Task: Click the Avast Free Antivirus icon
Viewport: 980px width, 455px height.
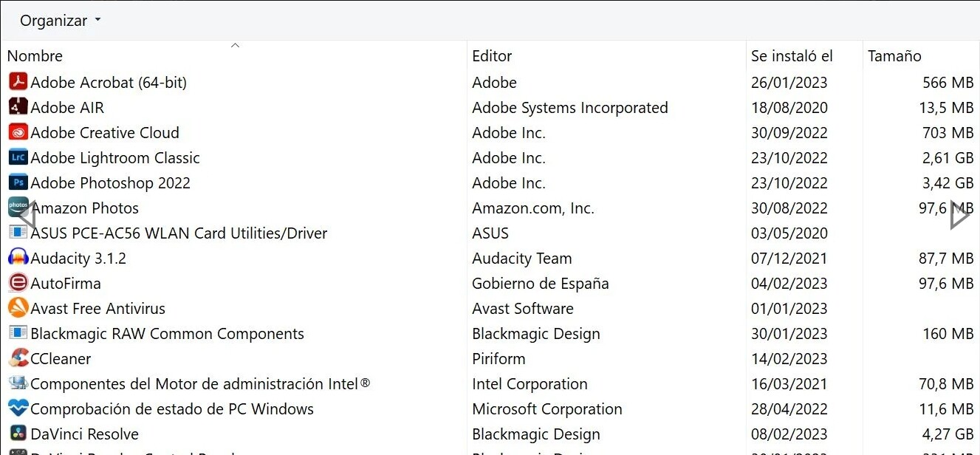Action: 18,308
